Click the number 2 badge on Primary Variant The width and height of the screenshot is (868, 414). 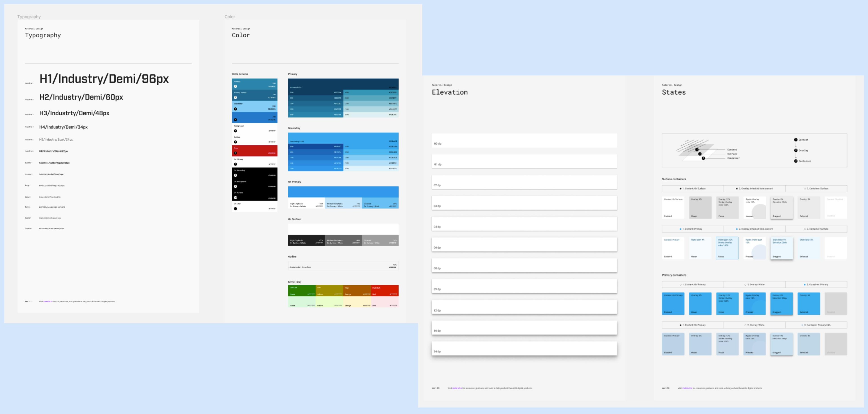[235, 98]
